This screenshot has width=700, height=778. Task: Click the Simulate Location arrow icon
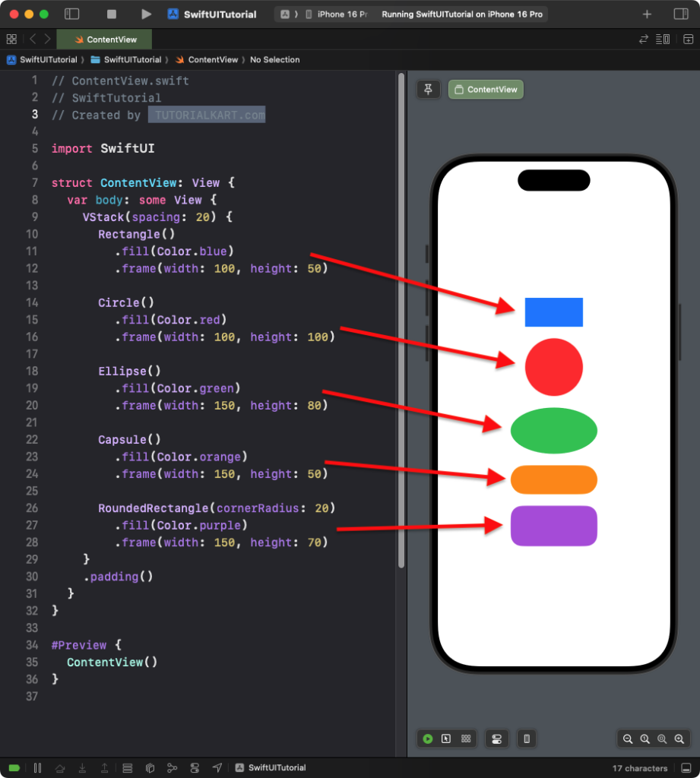(217, 768)
